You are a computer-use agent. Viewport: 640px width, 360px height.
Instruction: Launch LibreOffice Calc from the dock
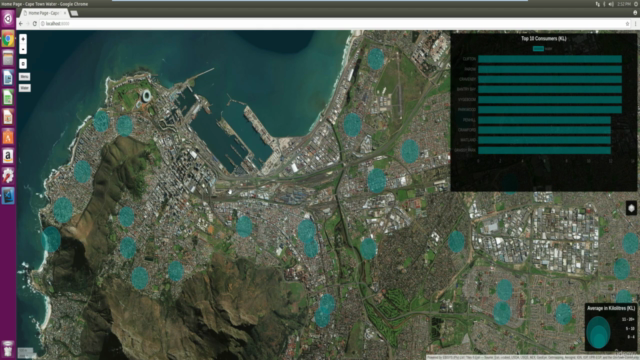8,98
